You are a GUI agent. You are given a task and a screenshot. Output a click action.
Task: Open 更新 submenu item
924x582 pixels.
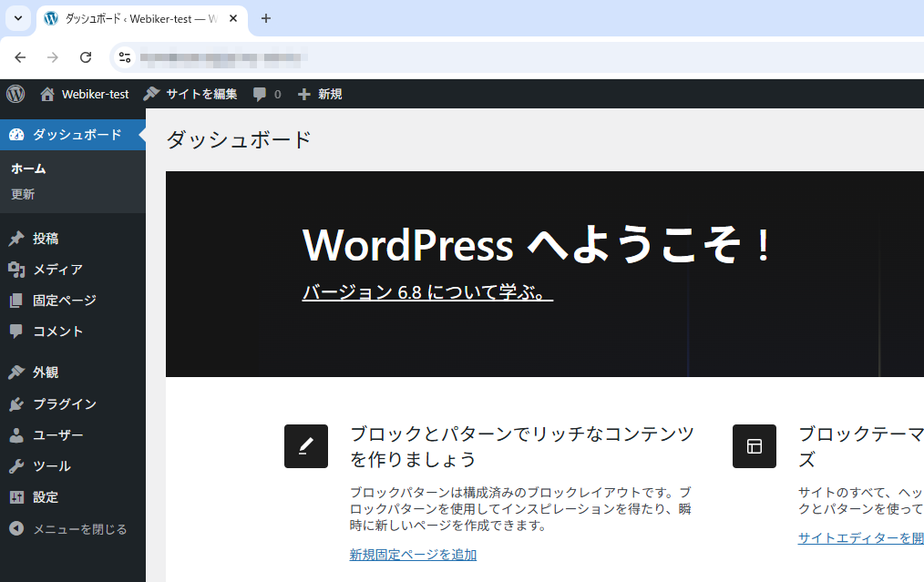point(23,194)
